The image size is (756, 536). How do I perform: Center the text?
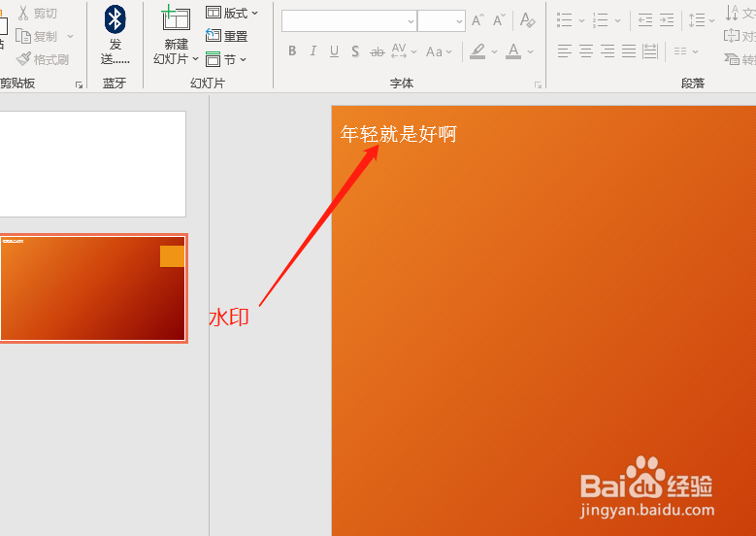pos(586,51)
